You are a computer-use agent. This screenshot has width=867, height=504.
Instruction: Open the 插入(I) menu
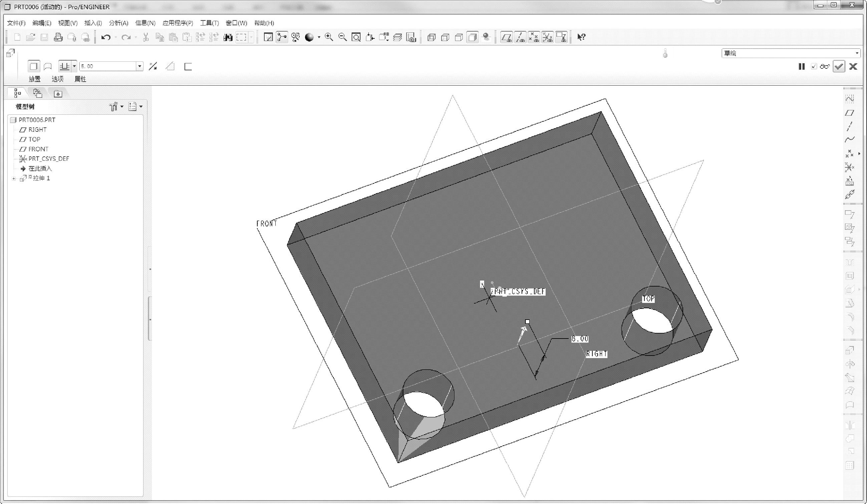pos(93,23)
